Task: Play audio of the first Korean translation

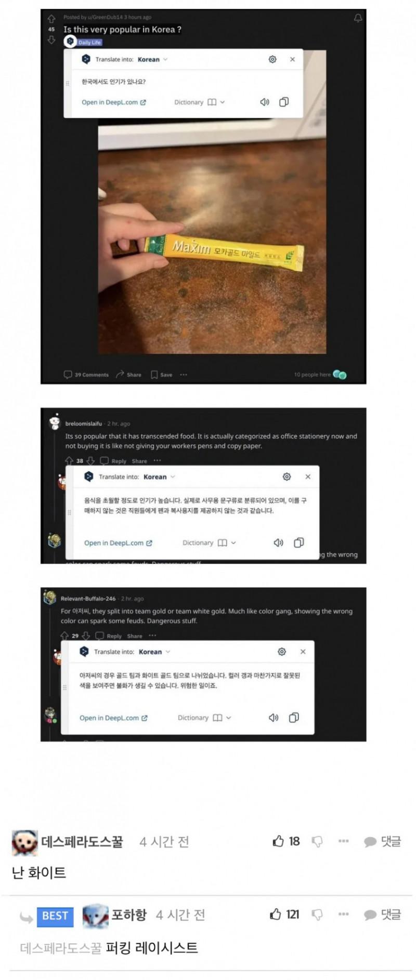Action: click(x=265, y=102)
